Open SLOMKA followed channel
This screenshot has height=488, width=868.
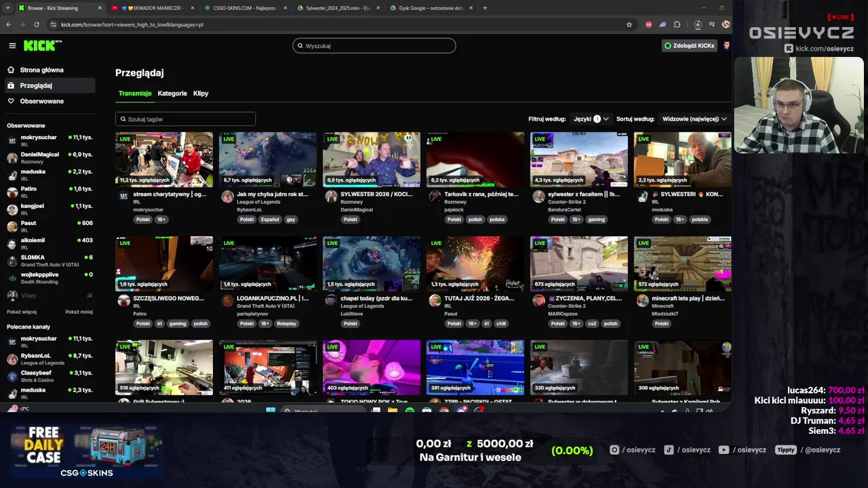[50, 260]
